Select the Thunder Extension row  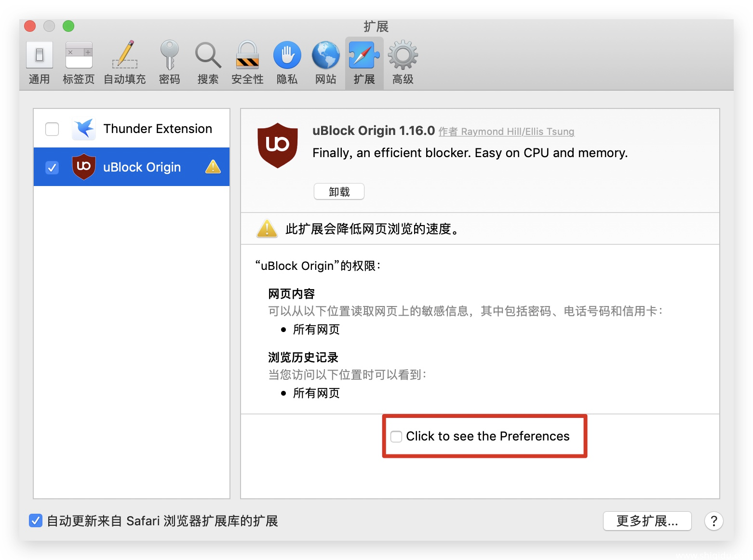[132, 129]
